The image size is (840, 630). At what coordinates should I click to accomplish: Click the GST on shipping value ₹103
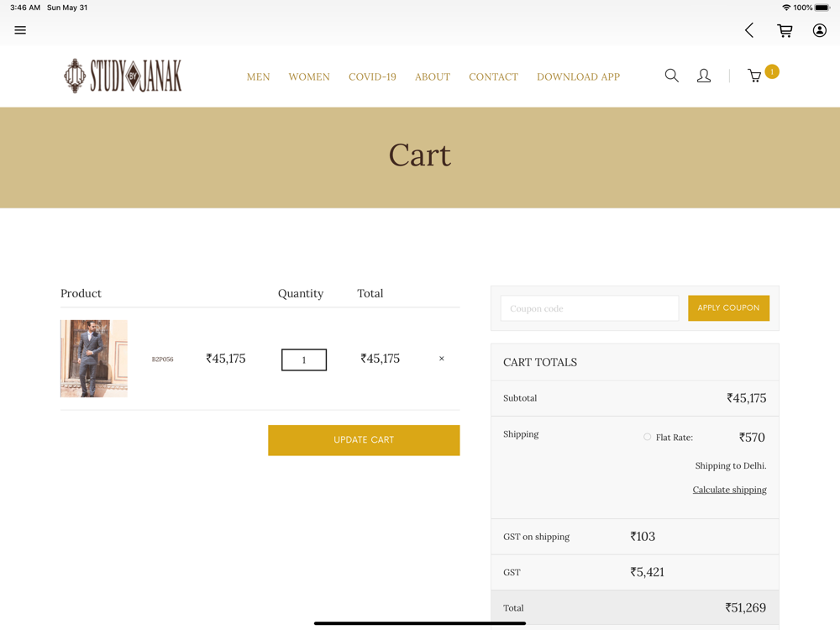643,536
